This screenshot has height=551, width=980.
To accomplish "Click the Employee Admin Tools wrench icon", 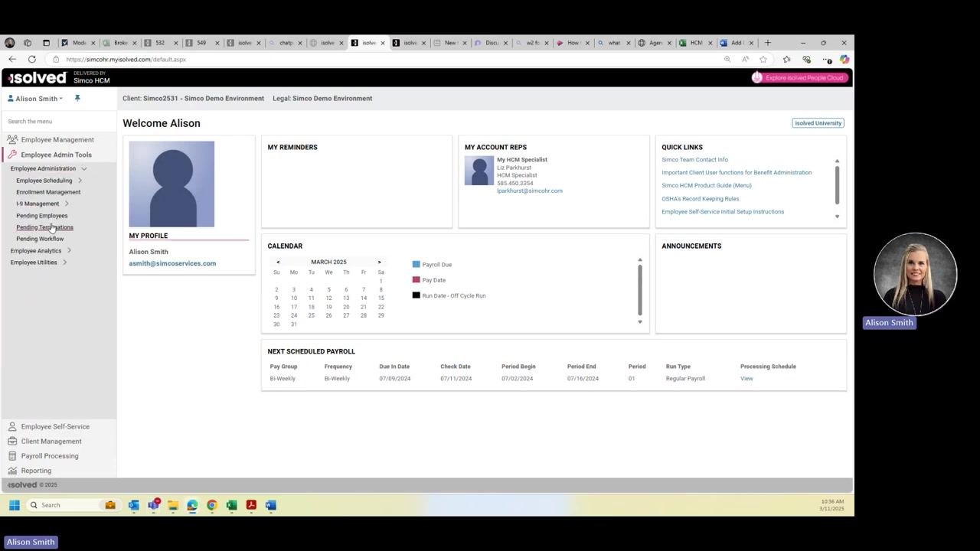I will tap(12, 155).
